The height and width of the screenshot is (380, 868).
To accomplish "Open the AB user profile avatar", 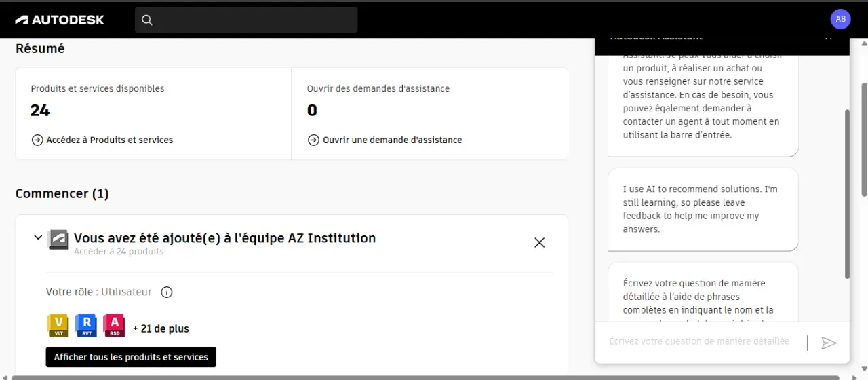I will pyautogui.click(x=841, y=19).
